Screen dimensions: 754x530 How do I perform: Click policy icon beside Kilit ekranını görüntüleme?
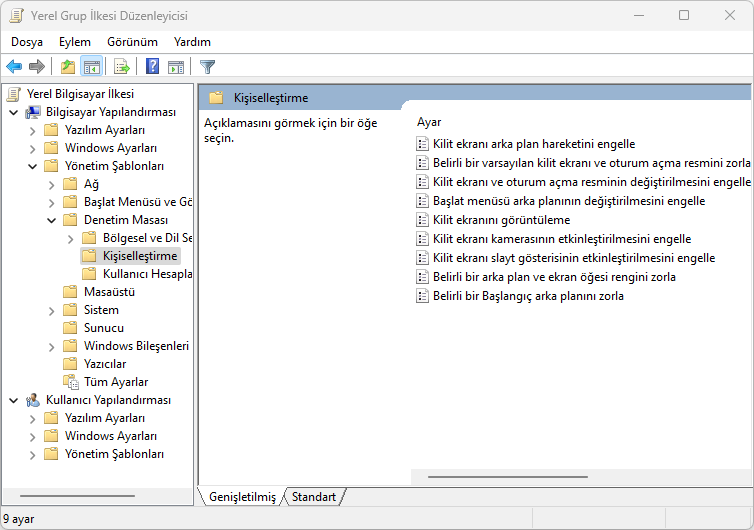[422, 220]
